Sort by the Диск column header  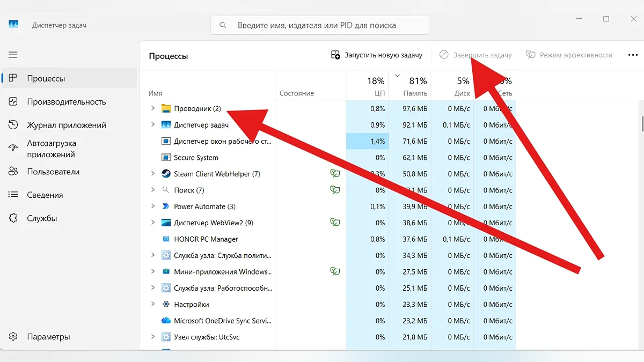pyautogui.click(x=452, y=86)
